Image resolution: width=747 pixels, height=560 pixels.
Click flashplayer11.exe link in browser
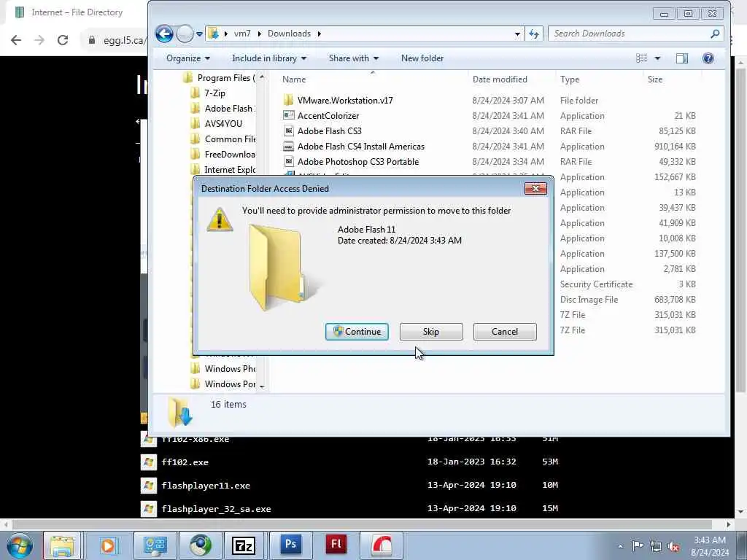click(206, 485)
